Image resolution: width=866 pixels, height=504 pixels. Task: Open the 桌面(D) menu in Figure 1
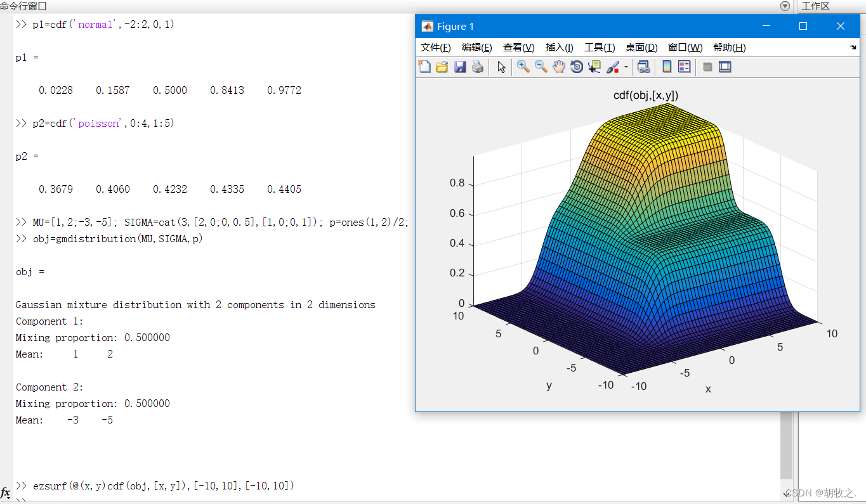pyautogui.click(x=641, y=48)
